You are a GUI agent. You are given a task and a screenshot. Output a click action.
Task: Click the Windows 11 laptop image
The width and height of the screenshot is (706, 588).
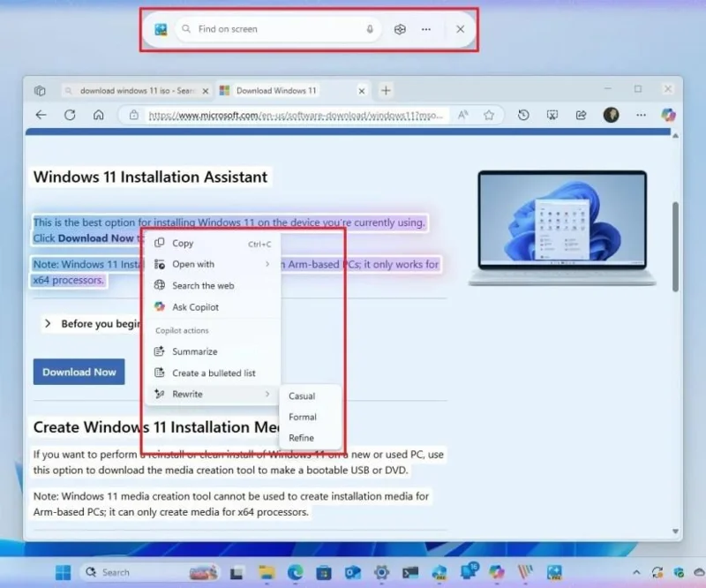(562, 228)
